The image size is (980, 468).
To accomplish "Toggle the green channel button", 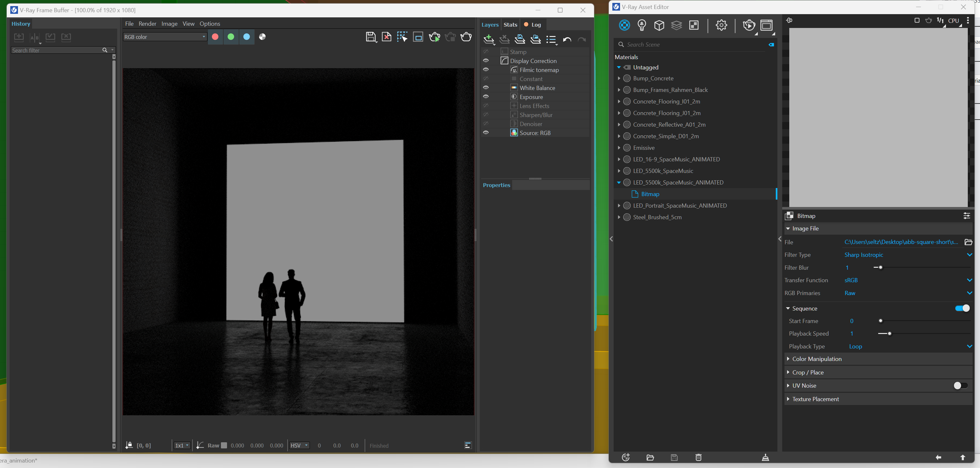I will click(231, 37).
